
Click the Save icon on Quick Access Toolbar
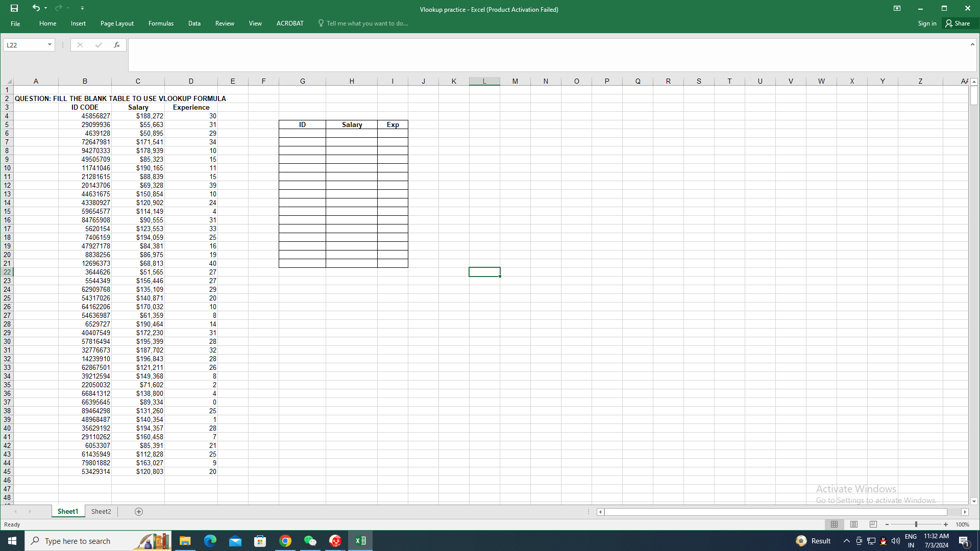pyautogui.click(x=14, y=8)
